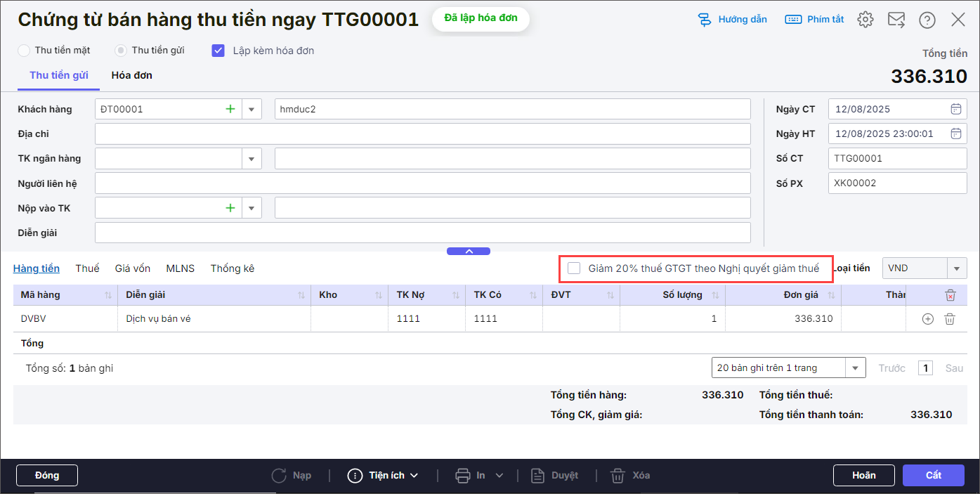The image size is (980, 494).
Task: Collapse the header panel with chevron bar
Action: [x=469, y=251]
